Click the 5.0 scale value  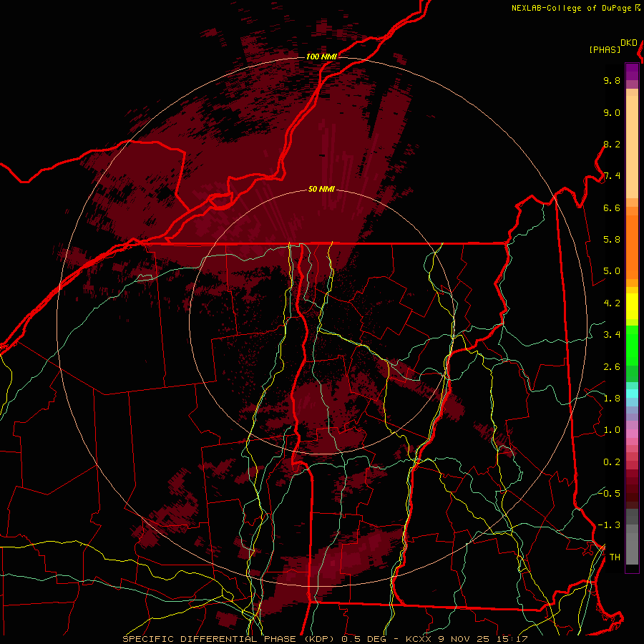click(x=612, y=271)
